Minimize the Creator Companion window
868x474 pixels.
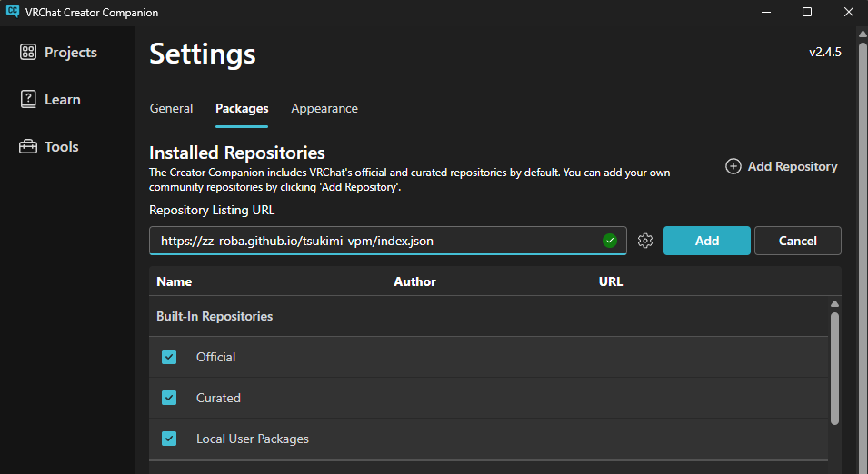(766, 12)
